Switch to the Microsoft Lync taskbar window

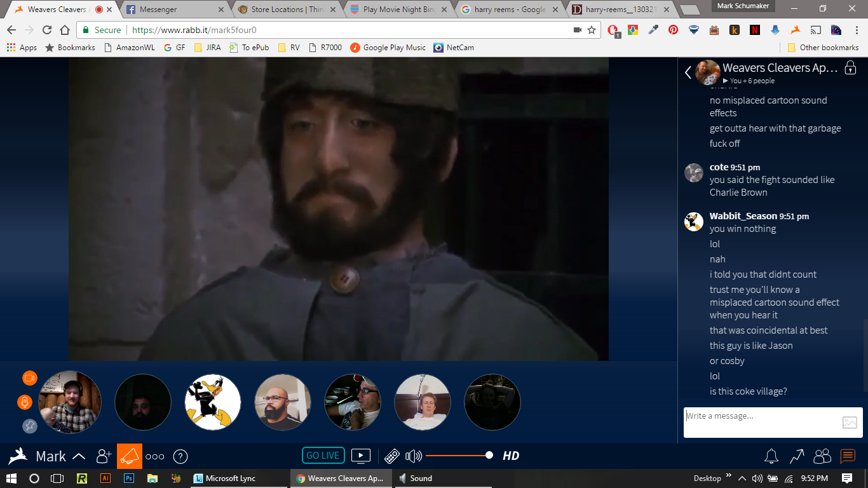pos(239,478)
